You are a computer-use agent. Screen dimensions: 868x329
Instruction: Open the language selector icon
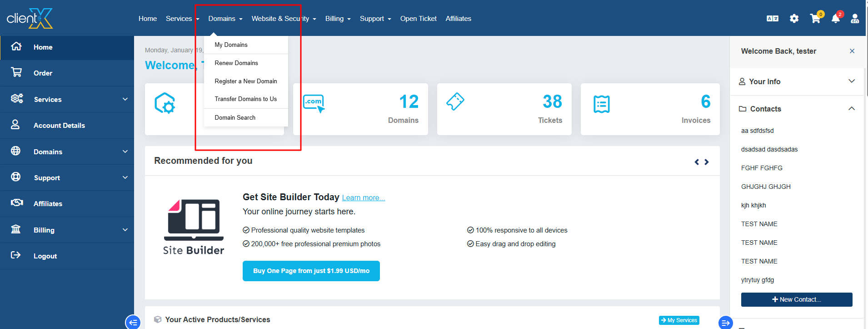[772, 19]
